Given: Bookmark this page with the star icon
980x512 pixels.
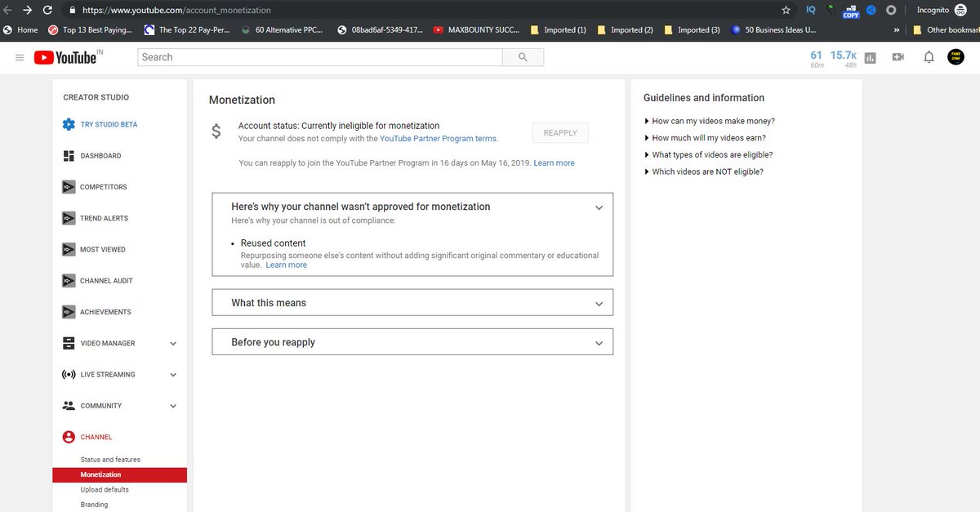Looking at the screenshot, I should (x=786, y=11).
